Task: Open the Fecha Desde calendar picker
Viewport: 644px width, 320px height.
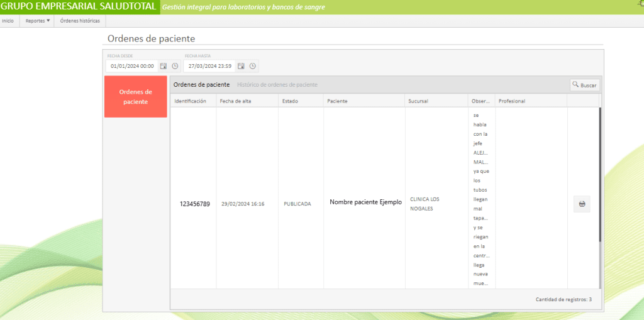Action: (164, 66)
